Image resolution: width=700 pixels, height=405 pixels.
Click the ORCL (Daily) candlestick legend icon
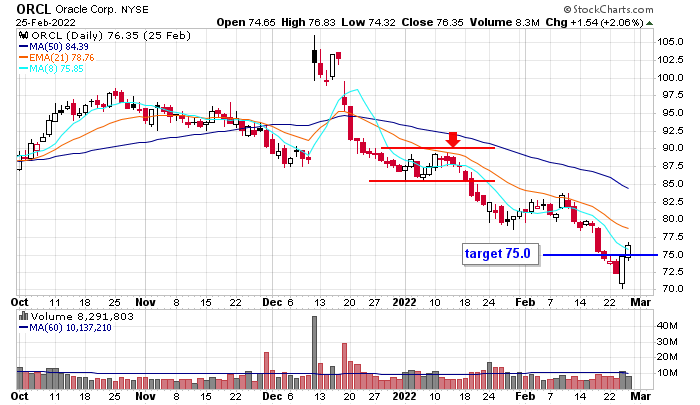(x=24, y=33)
